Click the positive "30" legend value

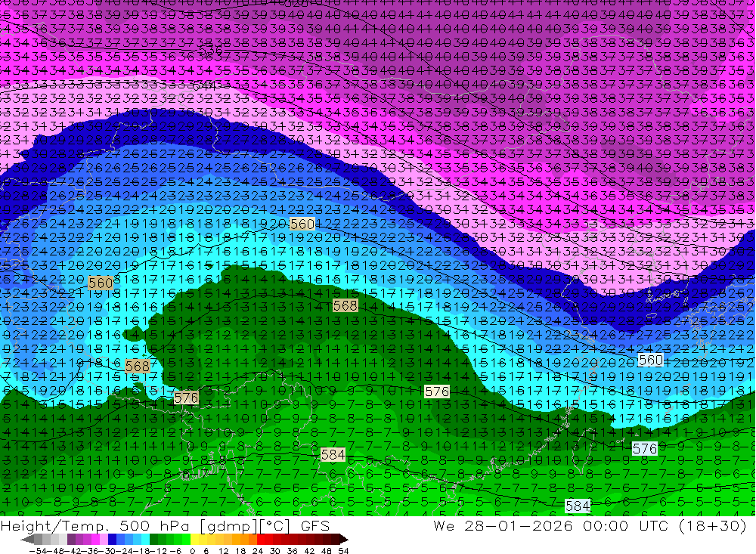275,551
